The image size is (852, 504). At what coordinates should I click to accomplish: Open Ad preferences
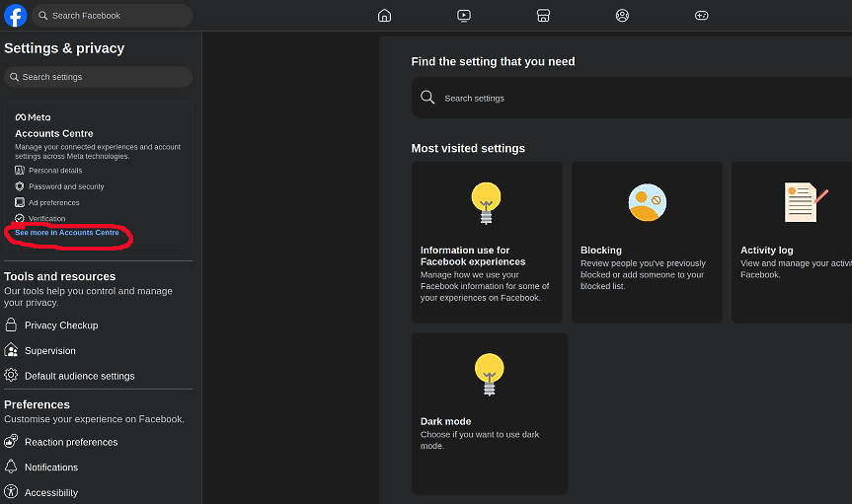[53, 202]
